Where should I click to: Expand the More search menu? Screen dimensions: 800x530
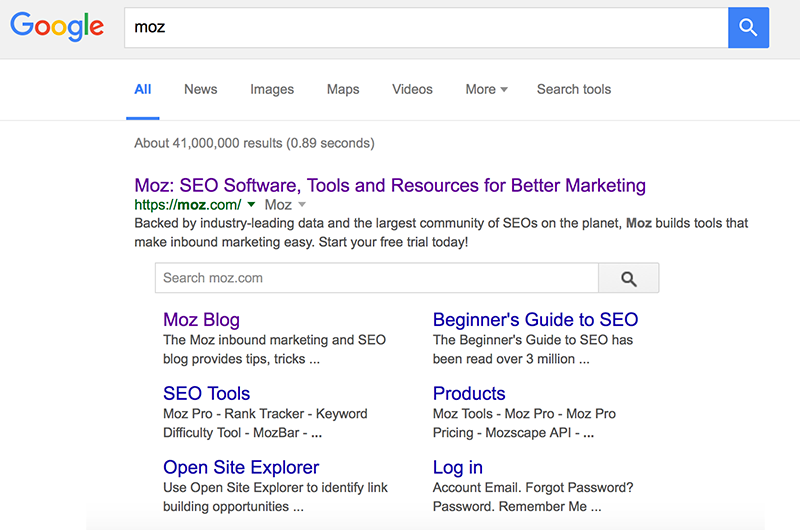486,89
